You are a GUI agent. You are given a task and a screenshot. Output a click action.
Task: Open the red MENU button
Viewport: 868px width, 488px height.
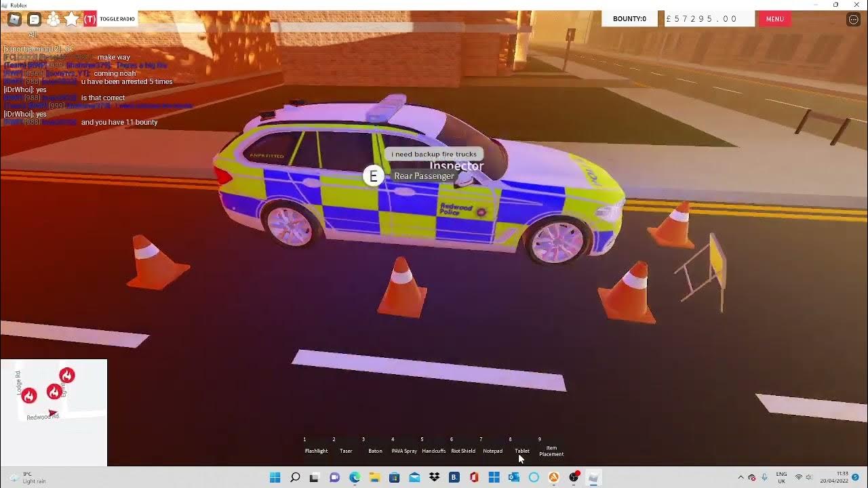[774, 19]
